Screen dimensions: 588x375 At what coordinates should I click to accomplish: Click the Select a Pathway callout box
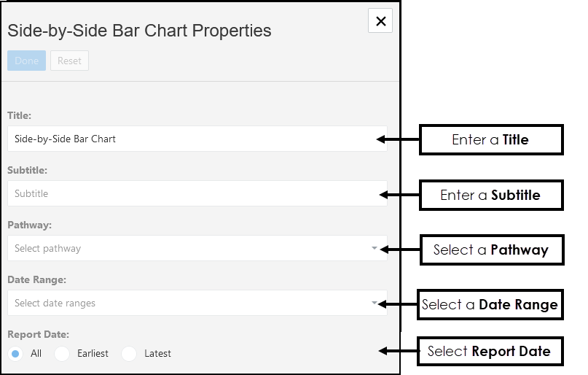491,250
